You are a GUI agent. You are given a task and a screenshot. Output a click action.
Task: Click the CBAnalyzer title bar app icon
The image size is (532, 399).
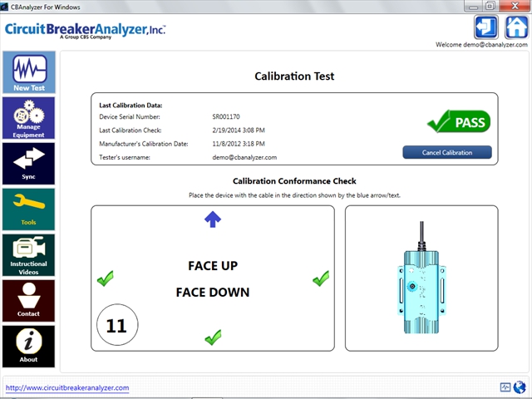click(x=4, y=7)
